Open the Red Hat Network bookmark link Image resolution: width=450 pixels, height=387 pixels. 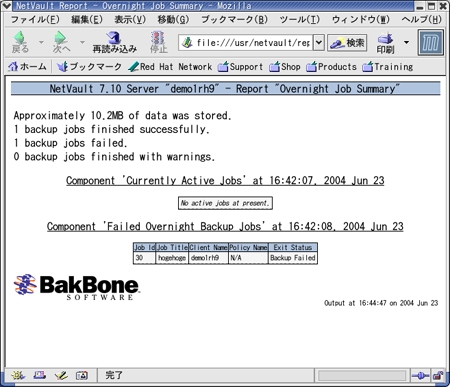pos(170,67)
